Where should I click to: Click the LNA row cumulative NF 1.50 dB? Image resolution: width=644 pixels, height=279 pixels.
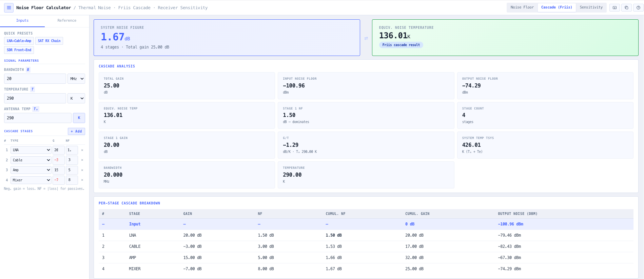[x=334, y=235]
